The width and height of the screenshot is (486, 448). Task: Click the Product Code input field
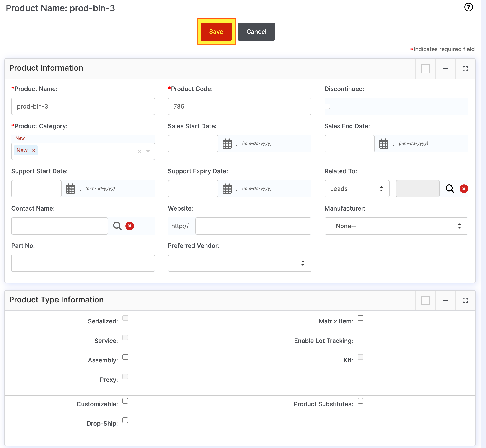click(x=239, y=106)
